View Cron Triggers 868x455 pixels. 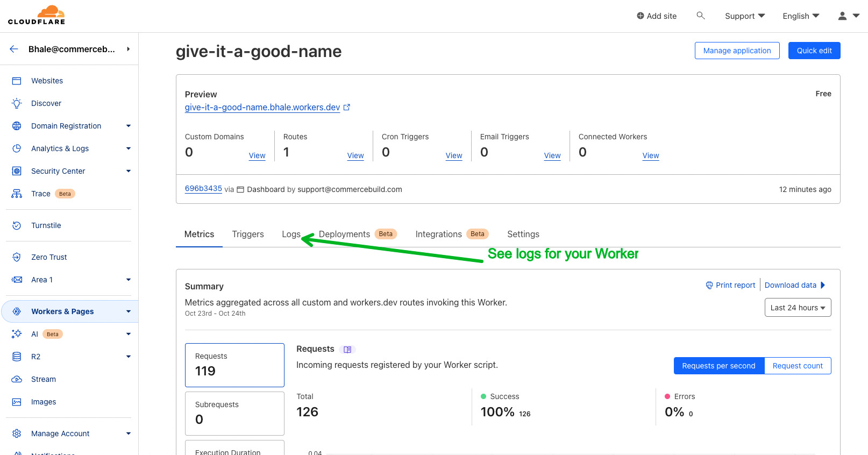coord(454,155)
